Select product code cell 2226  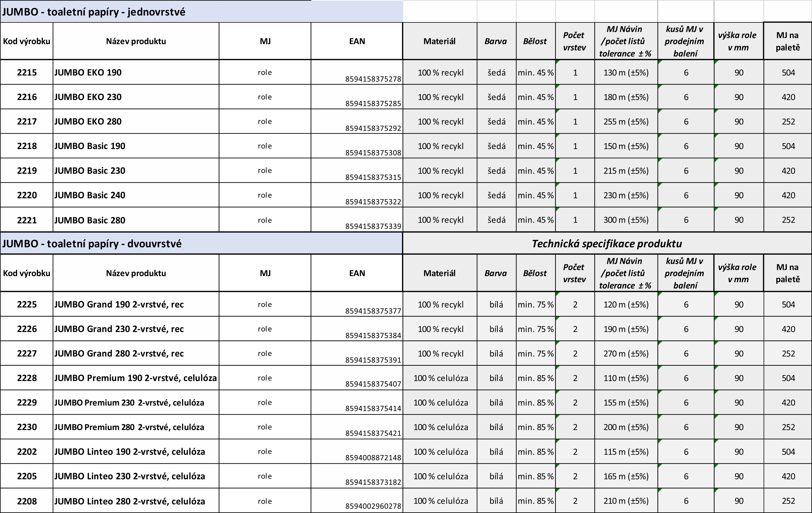pos(27,329)
